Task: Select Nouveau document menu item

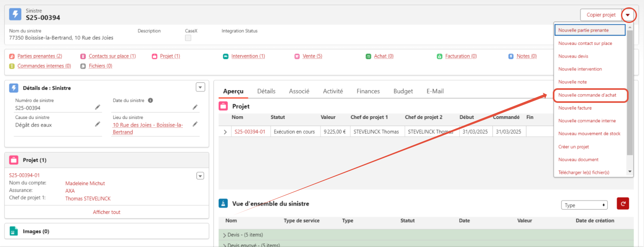Action: (590, 160)
